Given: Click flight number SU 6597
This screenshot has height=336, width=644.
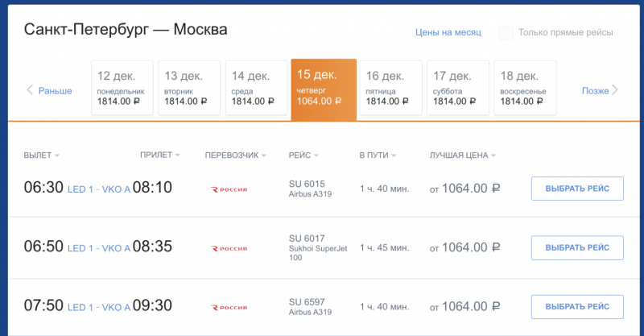Looking at the screenshot, I should click(307, 302).
